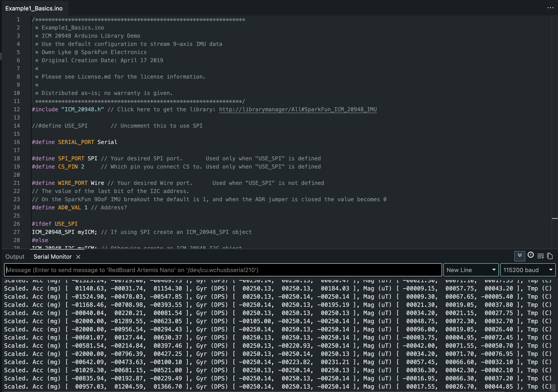The image size is (558, 392).
Task: Open the editor three-dots more menu
Action: [x=550, y=8]
